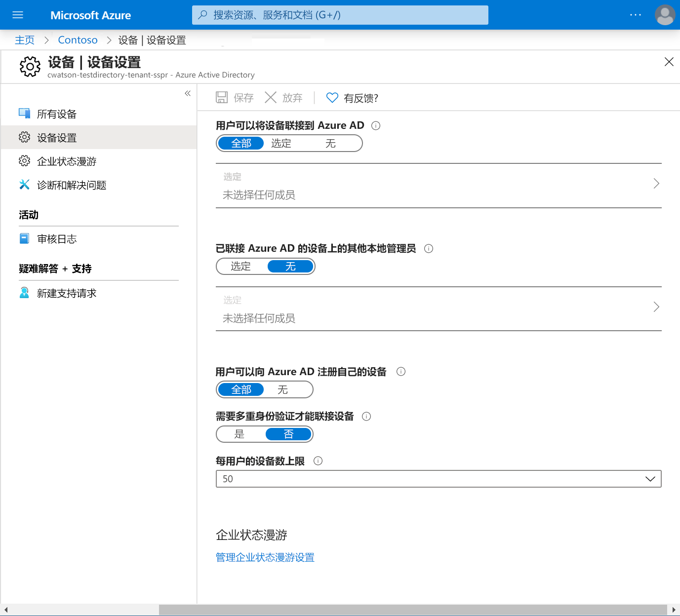The image size is (680, 616).
Task: Open 设备设置 in the sidebar
Action: 99,137
